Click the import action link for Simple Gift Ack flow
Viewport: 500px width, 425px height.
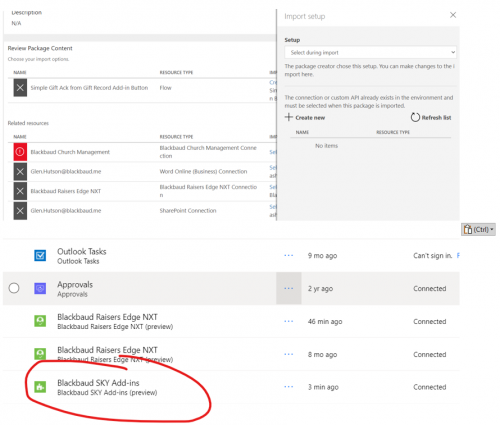click(273, 82)
